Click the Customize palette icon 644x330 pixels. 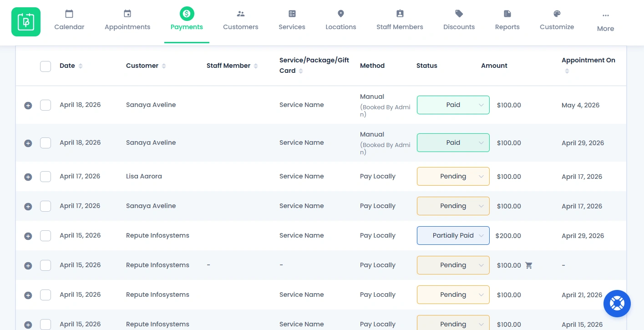[557, 14]
